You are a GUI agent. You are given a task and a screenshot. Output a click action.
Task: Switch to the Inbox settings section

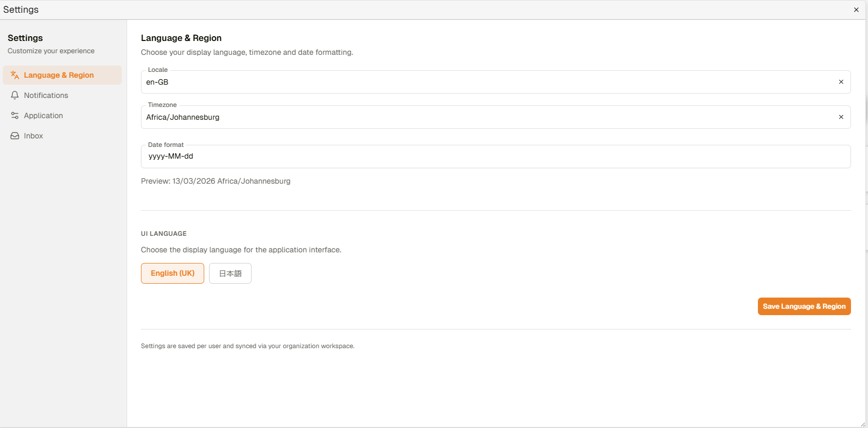tap(34, 136)
